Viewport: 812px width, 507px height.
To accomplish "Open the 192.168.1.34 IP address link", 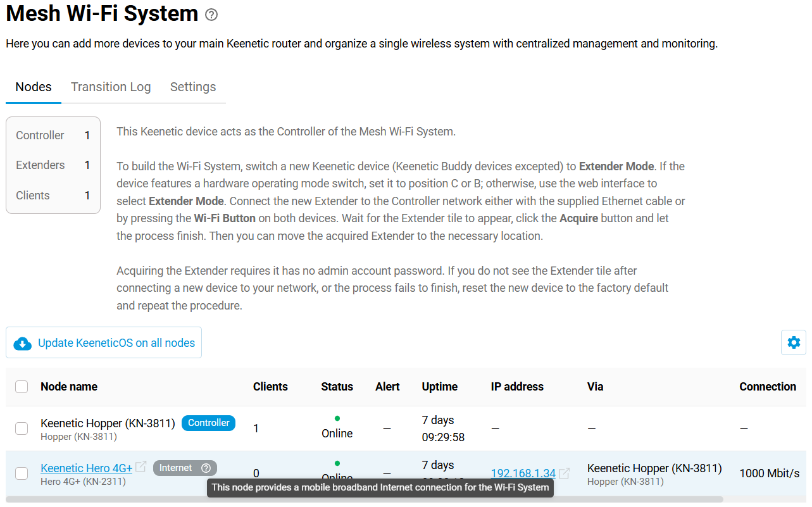I will [x=523, y=473].
